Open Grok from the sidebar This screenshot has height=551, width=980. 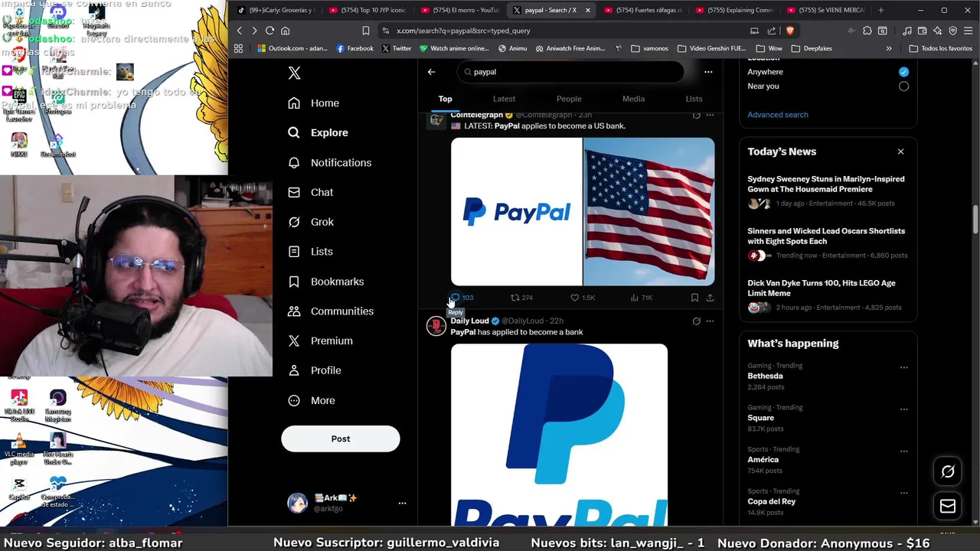tap(310, 222)
